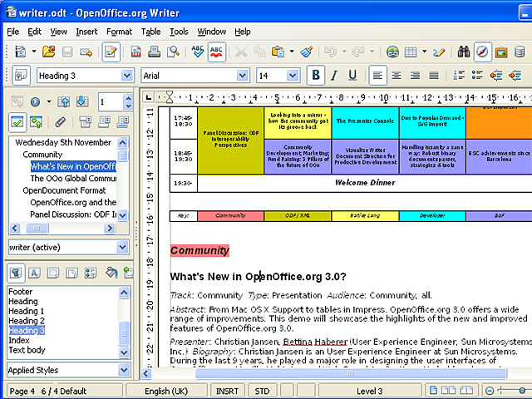Click the Find & Replace binoculars icon
Viewport: 532px width, 399px height.
tap(461, 52)
